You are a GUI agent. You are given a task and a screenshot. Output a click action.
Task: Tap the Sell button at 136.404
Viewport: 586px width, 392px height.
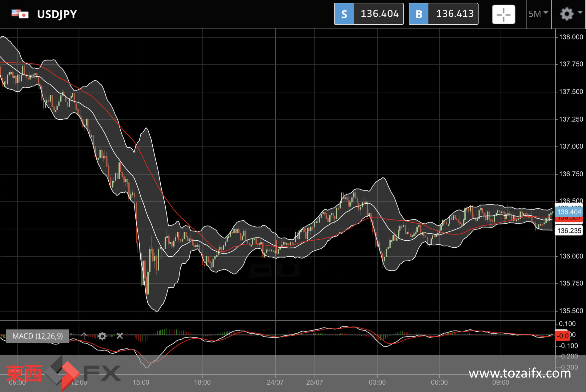[x=369, y=14]
